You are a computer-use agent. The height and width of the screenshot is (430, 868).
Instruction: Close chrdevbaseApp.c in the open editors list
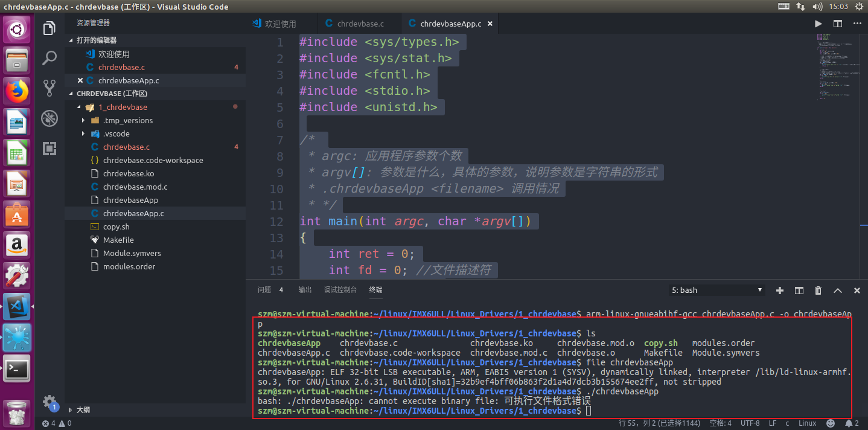pyautogui.click(x=80, y=80)
